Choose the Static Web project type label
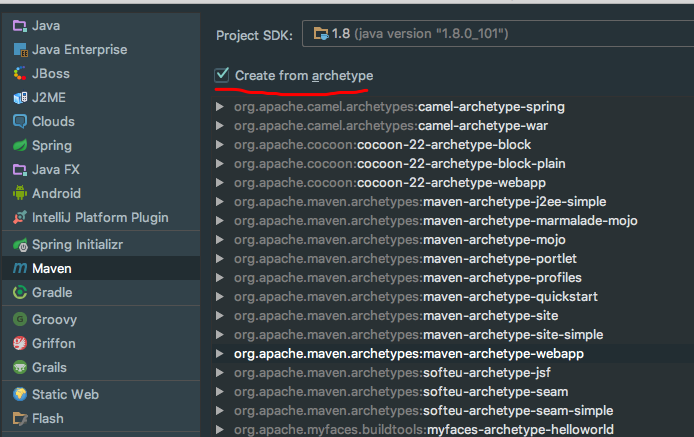Viewport: 694px width, 437px height. (x=66, y=394)
